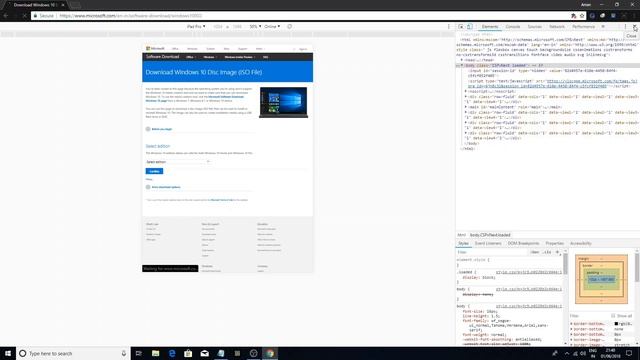
Task: Click the Styles filter input
Action: coord(492,252)
